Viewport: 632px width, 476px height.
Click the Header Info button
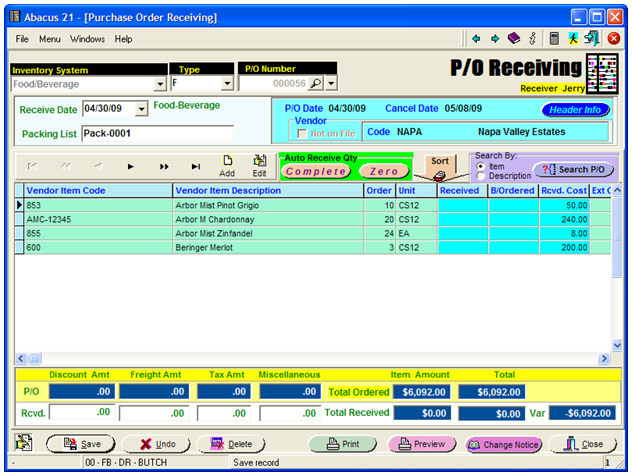[x=575, y=110]
